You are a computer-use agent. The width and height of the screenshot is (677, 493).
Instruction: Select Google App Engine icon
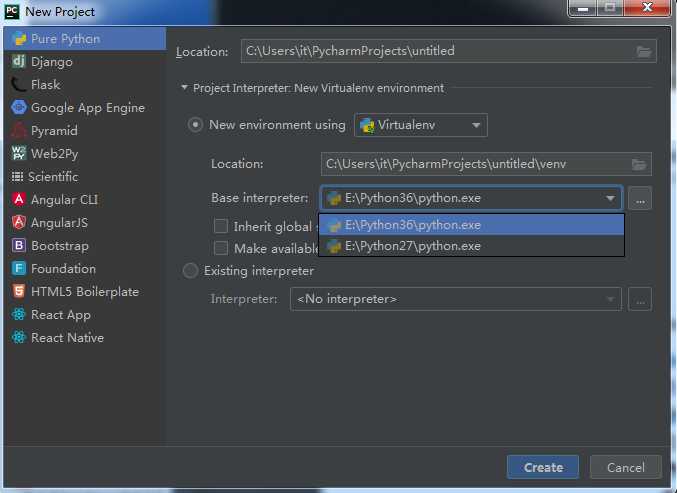click(19, 107)
